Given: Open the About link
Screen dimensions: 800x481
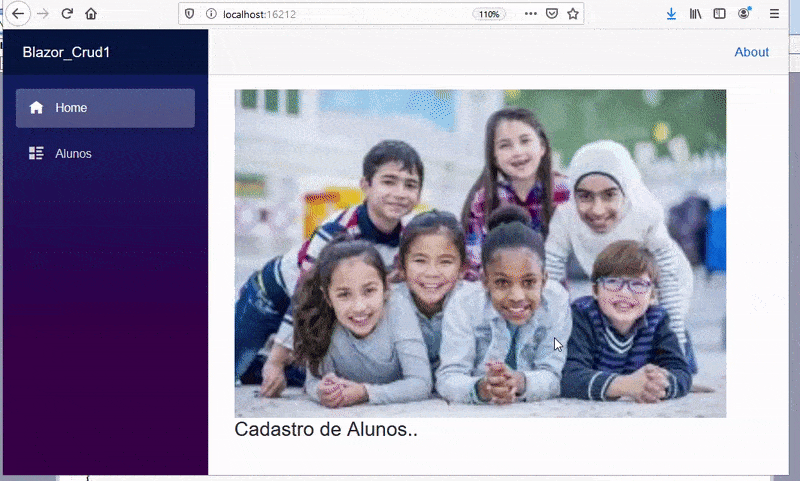Looking at the screenshot, I should tap(752, 52).
